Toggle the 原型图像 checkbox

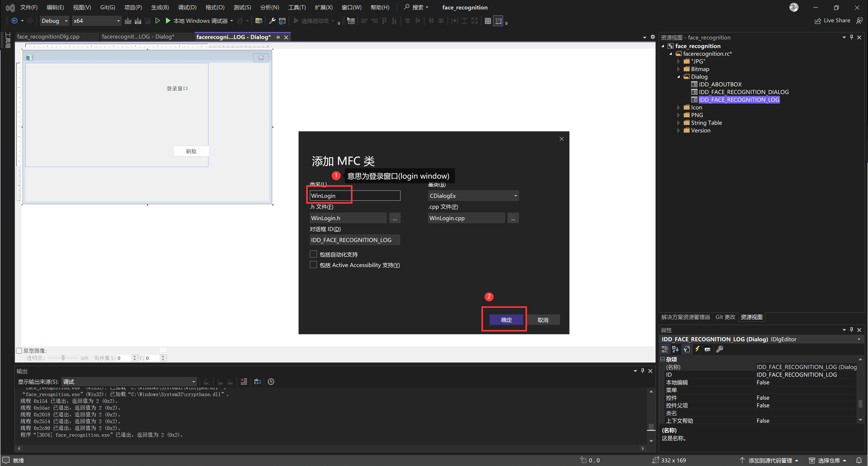tap(19, 351)
